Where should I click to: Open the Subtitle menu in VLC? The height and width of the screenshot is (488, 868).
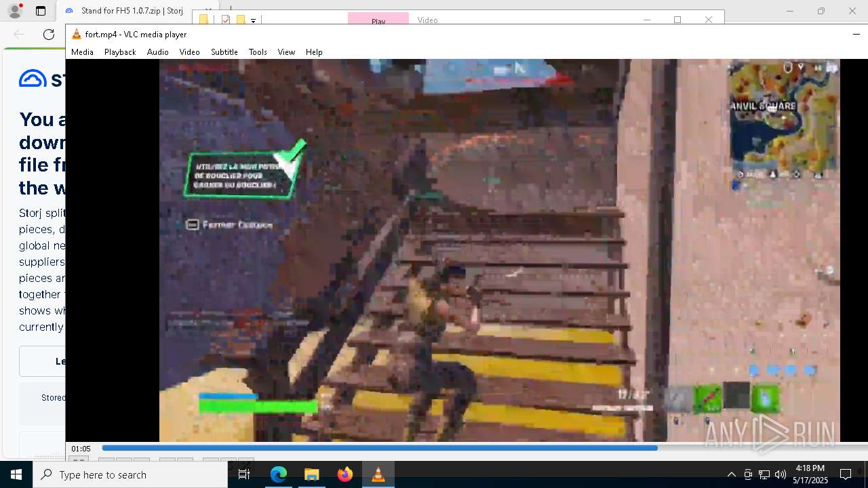(x=224, y=52)
